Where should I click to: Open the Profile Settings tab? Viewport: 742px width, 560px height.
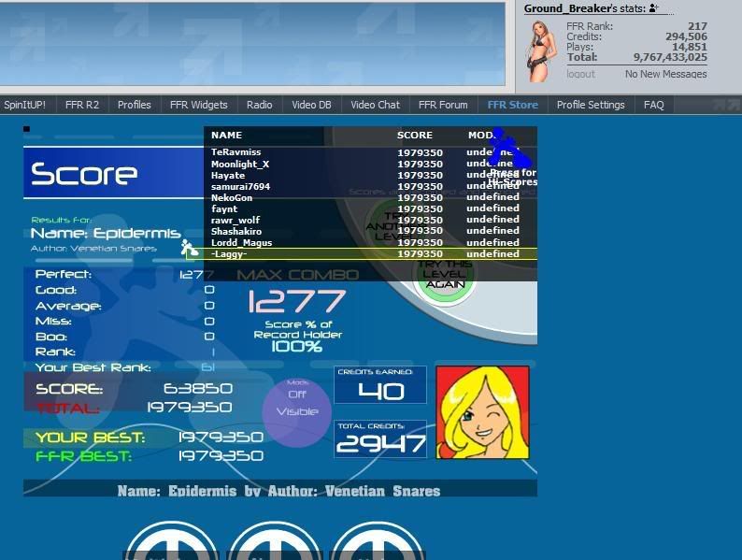tap(591, 105)
